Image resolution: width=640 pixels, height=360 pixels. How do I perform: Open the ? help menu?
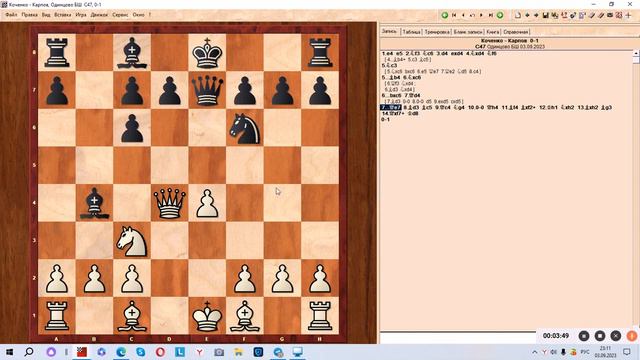(x=150, y=15)
